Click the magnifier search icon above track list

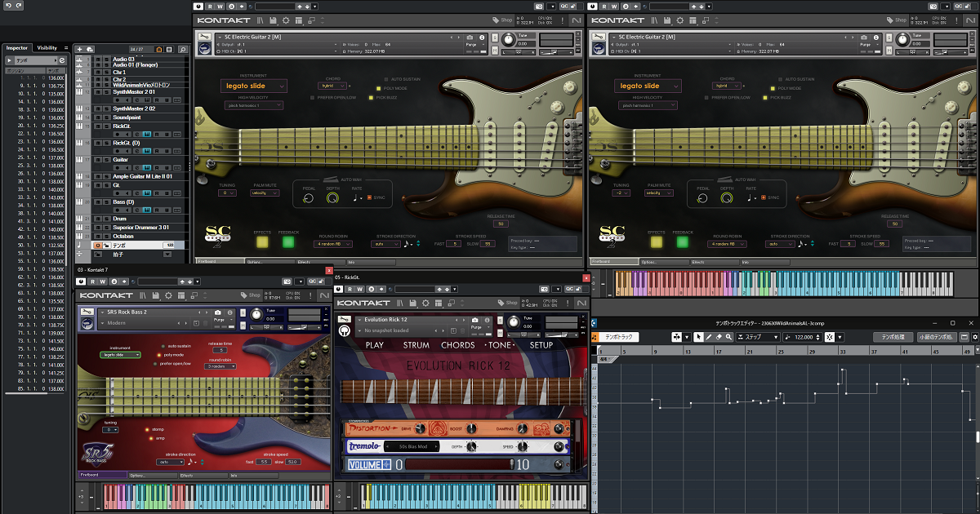183,50
